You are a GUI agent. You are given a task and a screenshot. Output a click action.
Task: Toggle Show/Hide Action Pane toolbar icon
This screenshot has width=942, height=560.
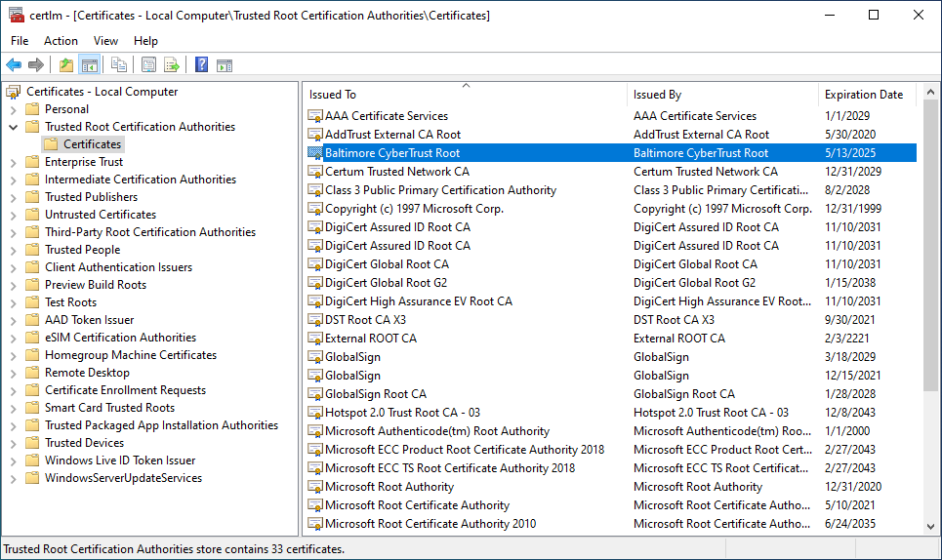tap(225, 64)
